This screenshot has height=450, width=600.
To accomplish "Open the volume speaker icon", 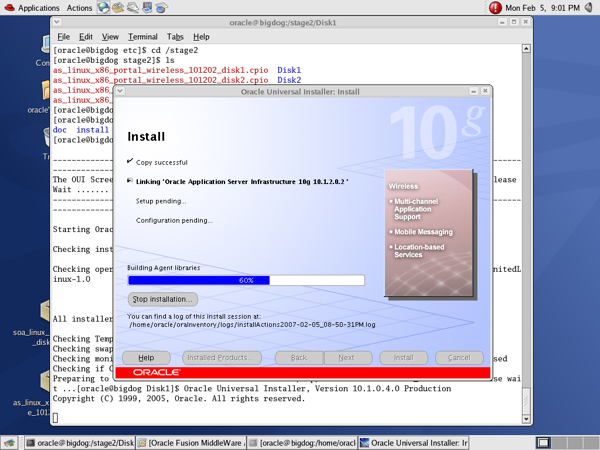I will 589,7.
